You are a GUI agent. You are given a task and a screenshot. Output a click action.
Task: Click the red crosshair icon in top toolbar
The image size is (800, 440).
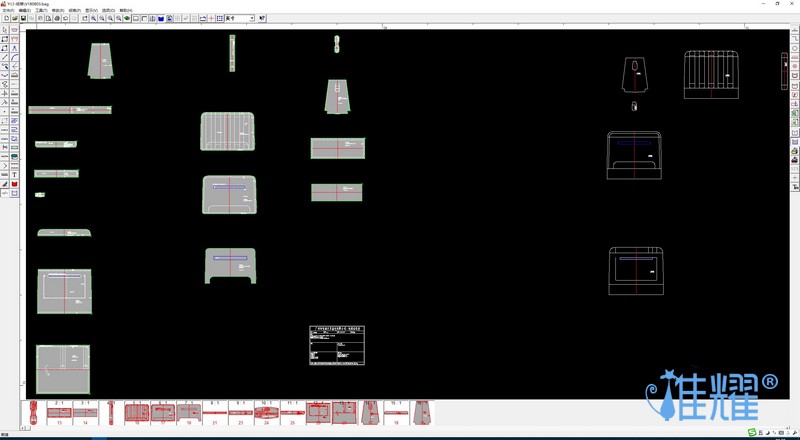pos(210,18)
